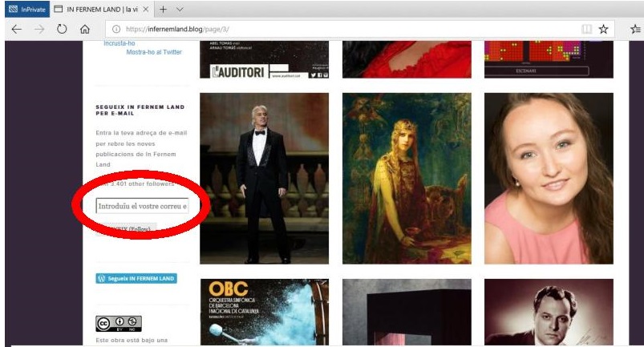Open the Mostra-ho al Twitter link
The width and height of the screenshot is (644, 347).
point(154,52)
